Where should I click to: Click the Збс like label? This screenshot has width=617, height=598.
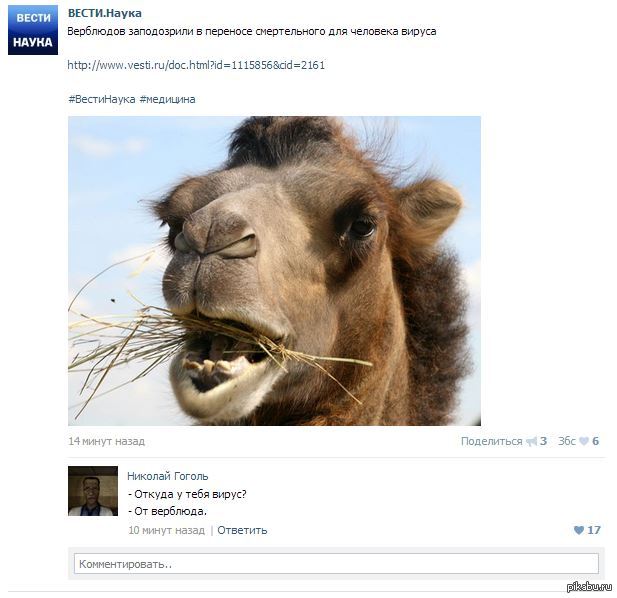tap(567, 441)
